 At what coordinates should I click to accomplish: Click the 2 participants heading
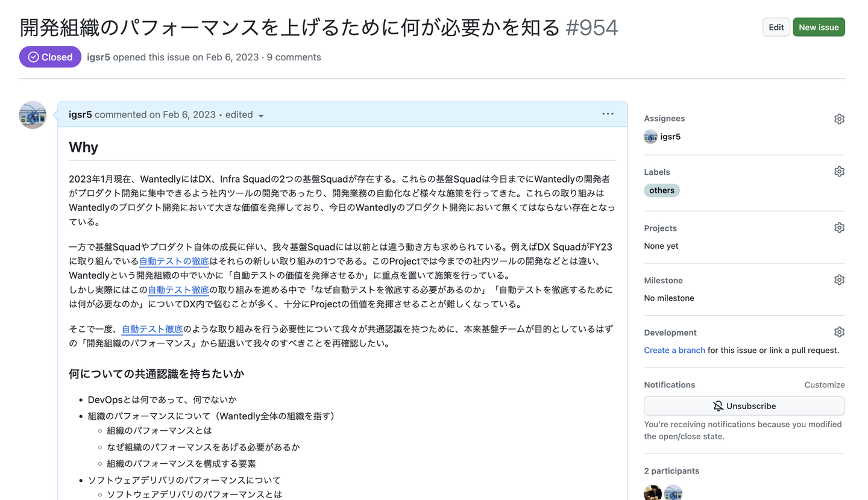coord(671,471)
